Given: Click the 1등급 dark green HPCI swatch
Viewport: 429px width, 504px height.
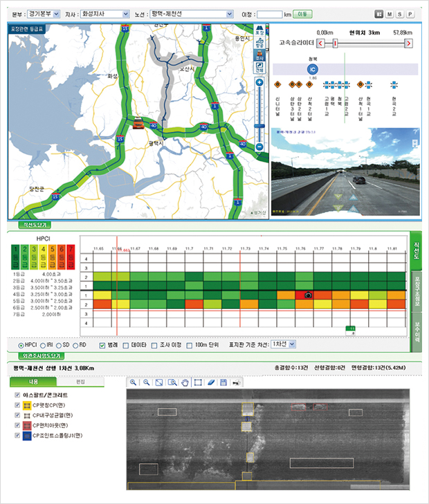Looking at the screenshot, I should [x=15, y=256].
